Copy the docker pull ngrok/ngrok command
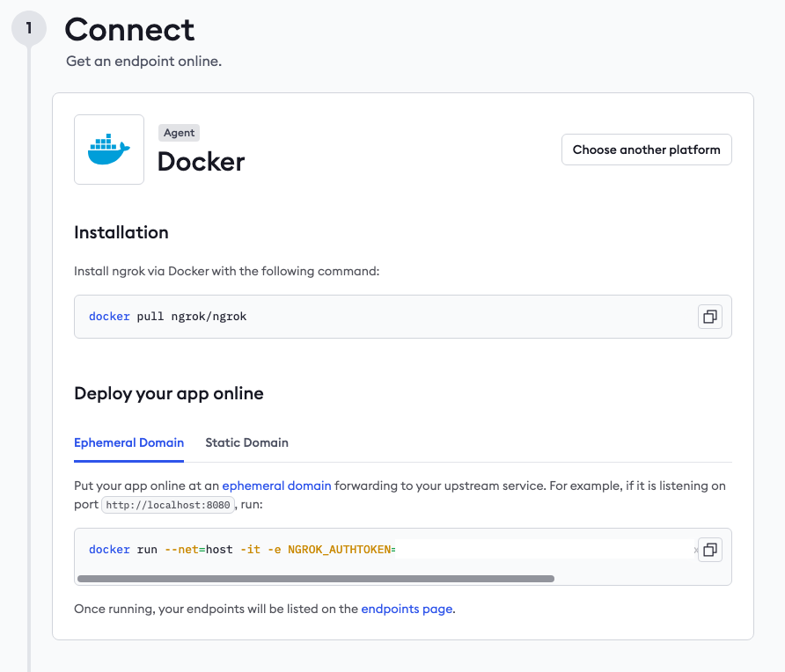This screenshot has height=672, width=785. coord(710,317)
